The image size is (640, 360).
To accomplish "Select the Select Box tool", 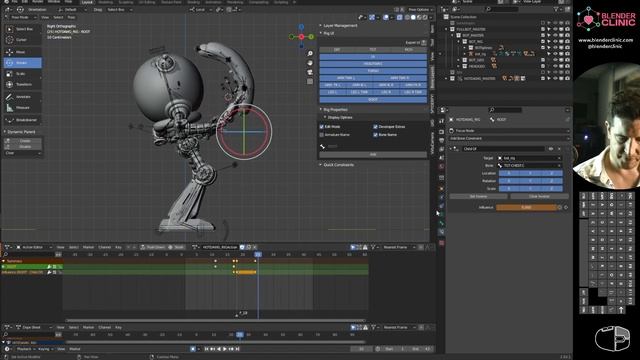I will point(22,29).
